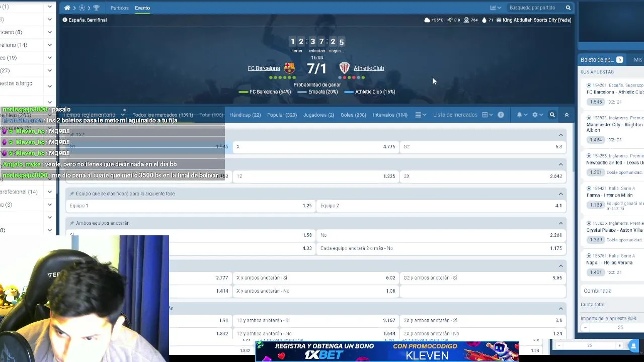Collapse the 1X2 market section
Screen dimensions: 644x362
[560, 135]
